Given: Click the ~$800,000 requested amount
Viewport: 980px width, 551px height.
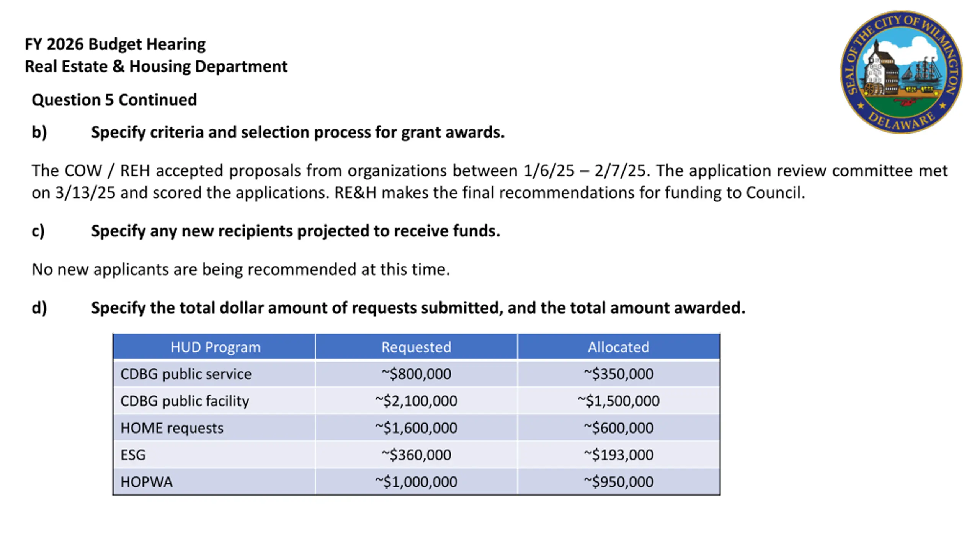Looking at the screenshot, I should (x=416, y=374).
